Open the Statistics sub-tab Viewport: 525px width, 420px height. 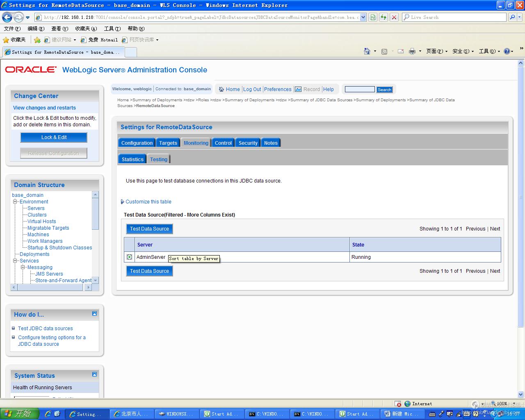[132, 160]
